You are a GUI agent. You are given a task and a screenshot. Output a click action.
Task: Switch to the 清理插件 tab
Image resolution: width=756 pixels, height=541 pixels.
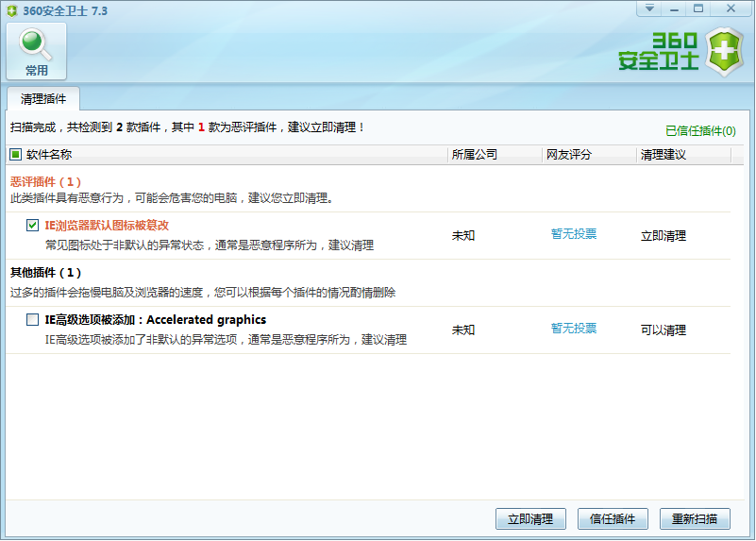[43, 98]
